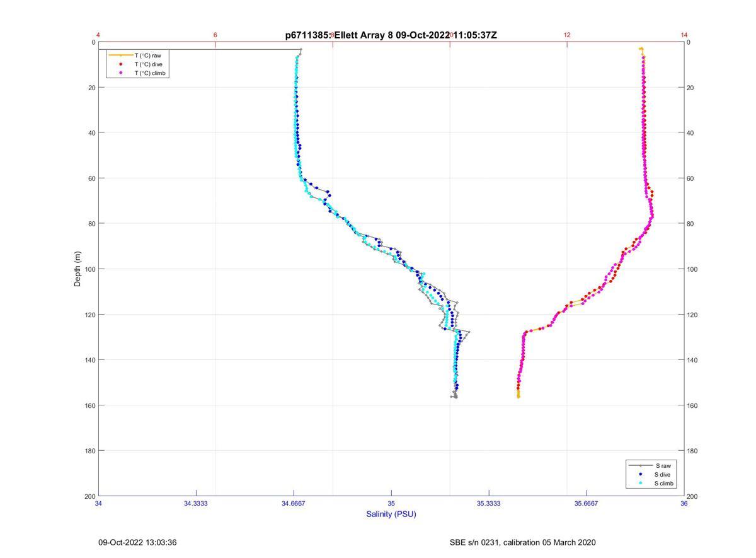Click the gray line marker for S raw
Image resolution: width=756 pixels, height=558 pixels.
pos(641,465)
